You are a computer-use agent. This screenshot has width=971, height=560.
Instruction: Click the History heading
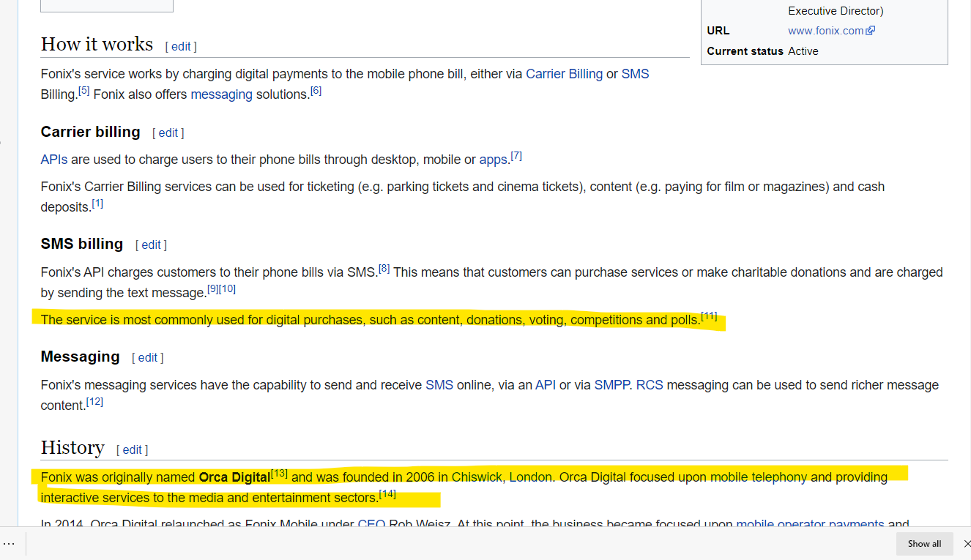coord(72,447)
